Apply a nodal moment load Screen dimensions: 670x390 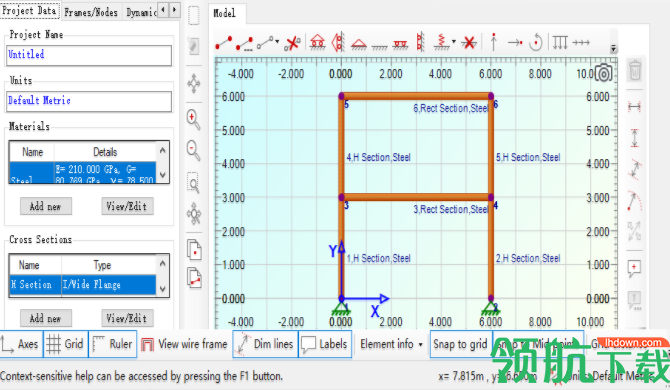[x=535, y=42]
